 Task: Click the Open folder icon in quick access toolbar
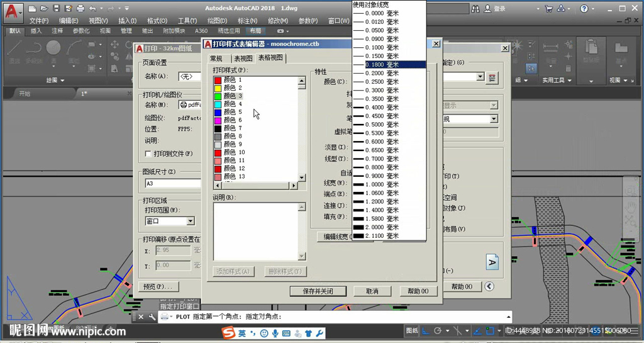44,8
